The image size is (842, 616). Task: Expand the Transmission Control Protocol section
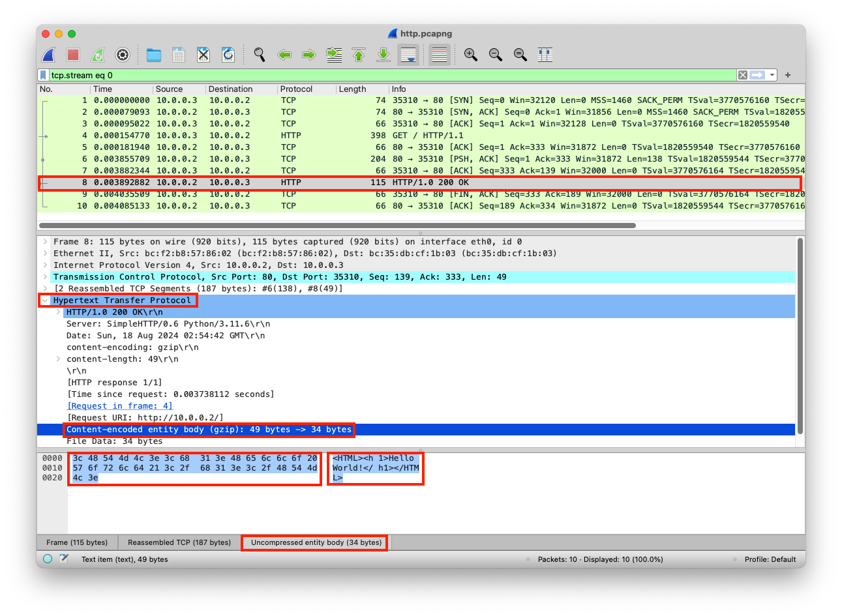click(x=45, y=277)
